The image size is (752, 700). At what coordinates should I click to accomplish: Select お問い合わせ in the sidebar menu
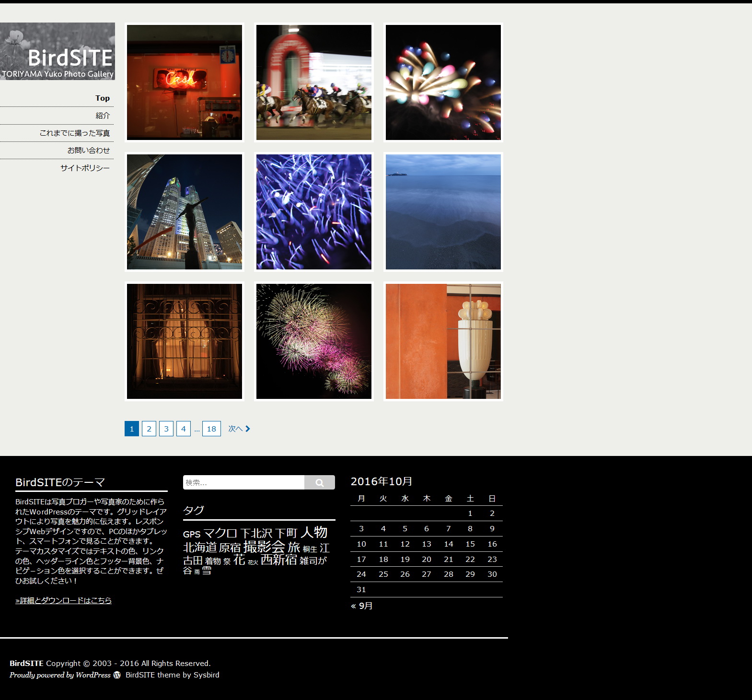pyautogui.click(x=89, y=150)
